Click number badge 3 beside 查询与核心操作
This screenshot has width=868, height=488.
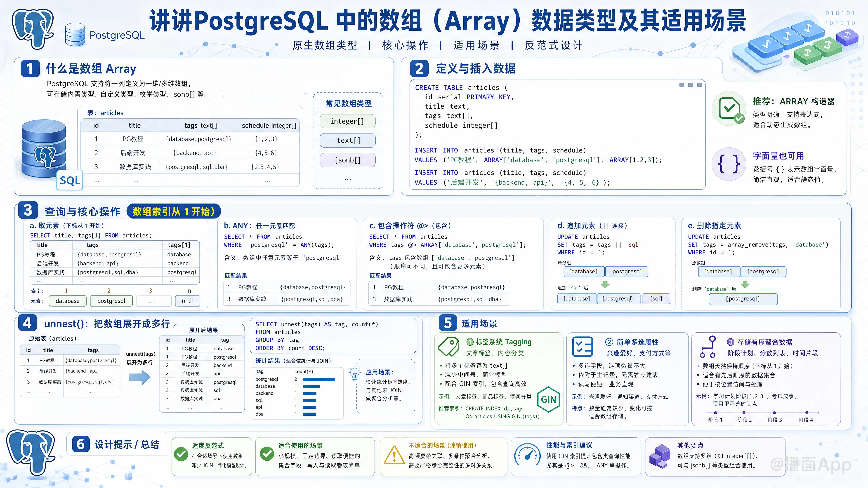(28, 211)
